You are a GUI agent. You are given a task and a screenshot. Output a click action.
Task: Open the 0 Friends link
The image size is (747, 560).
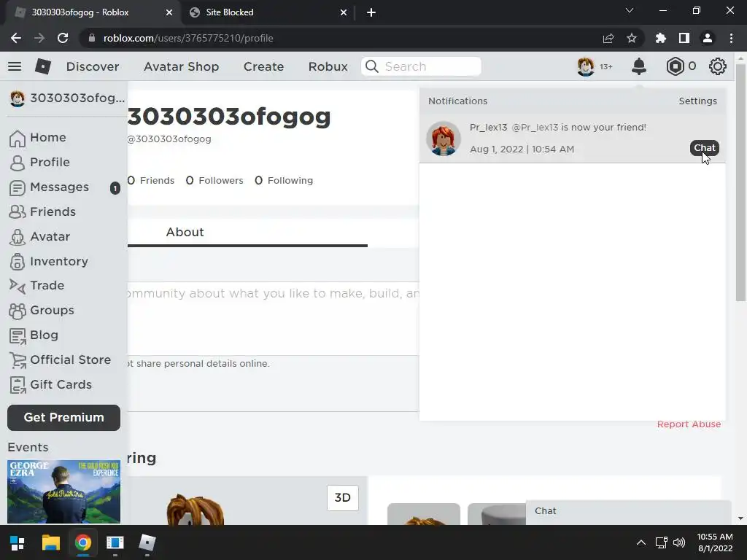[x=150, y=181]
